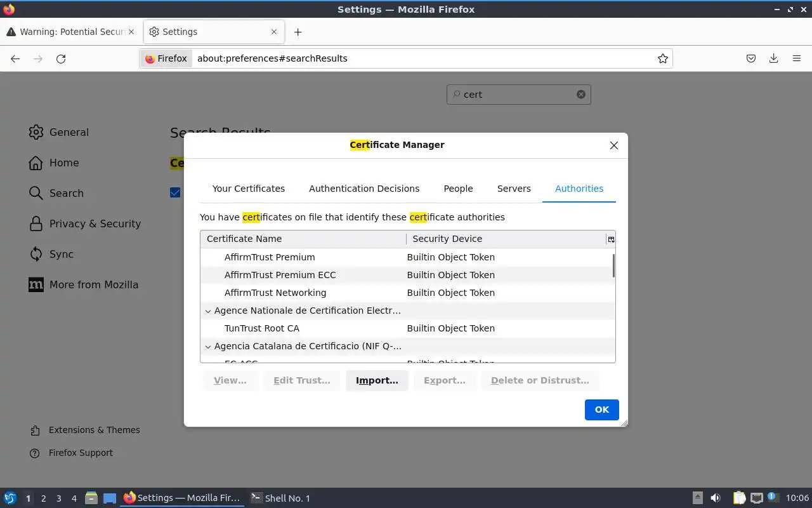Click the back navigation arrow
The height and width of the screenshot is (508, 812).
pos(15,58)
